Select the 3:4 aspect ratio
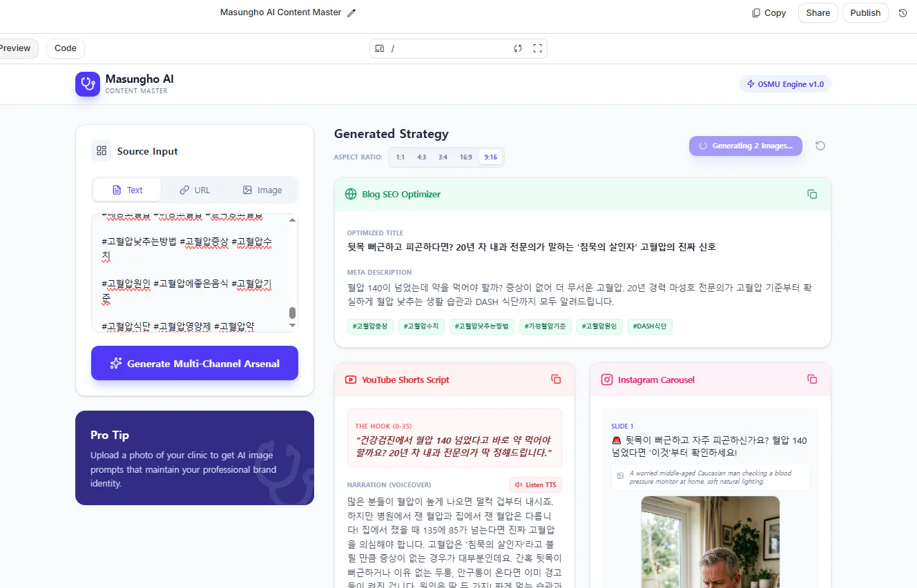 (443, 157)
